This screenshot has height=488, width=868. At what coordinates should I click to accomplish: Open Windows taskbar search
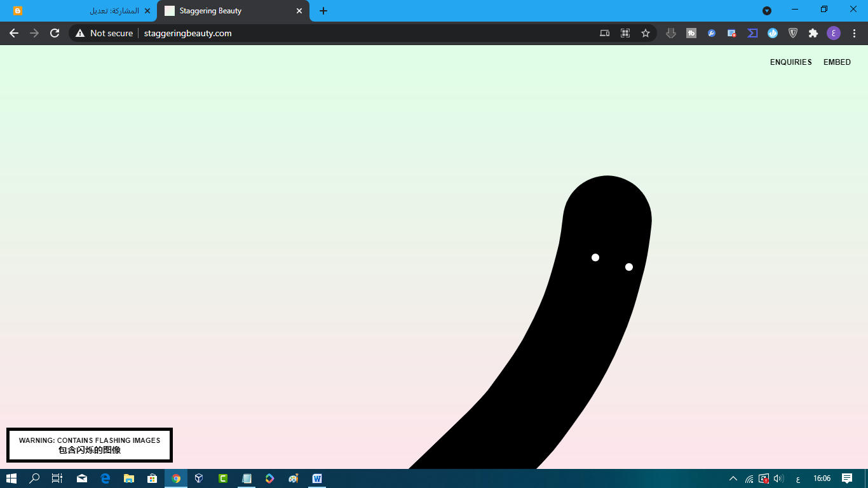pyautogui.click(x=35, y=478)
